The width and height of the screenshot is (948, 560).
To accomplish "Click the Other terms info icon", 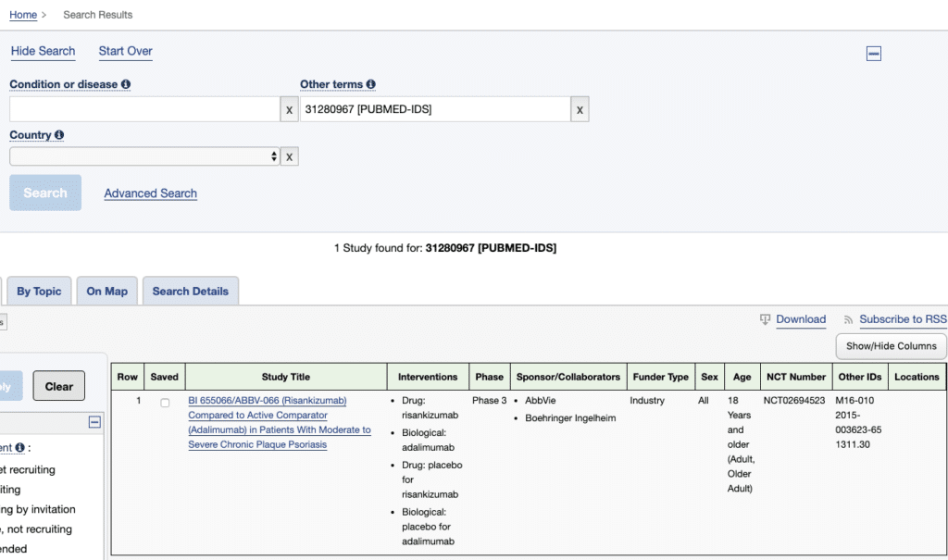I will (370, 84).
